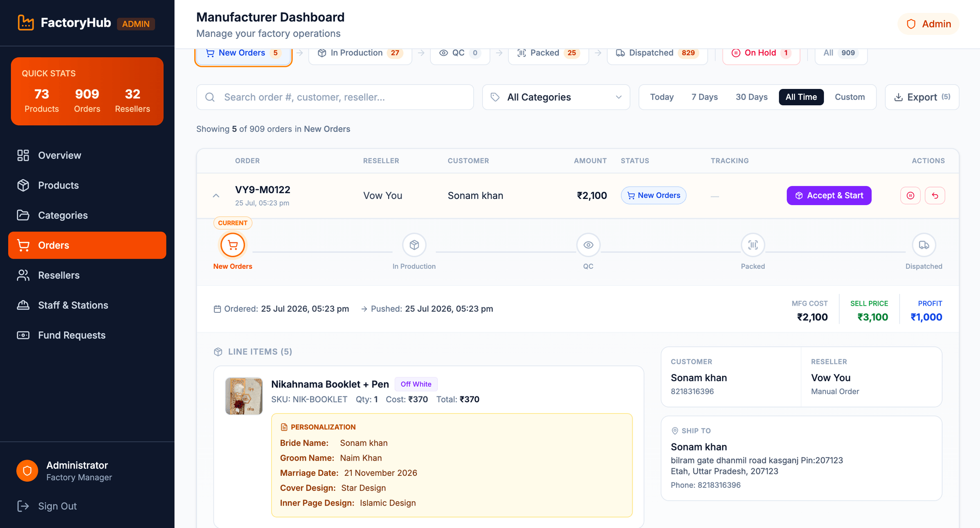
Task: Click the Sign Out arrow icon
Action: [23, 506]
